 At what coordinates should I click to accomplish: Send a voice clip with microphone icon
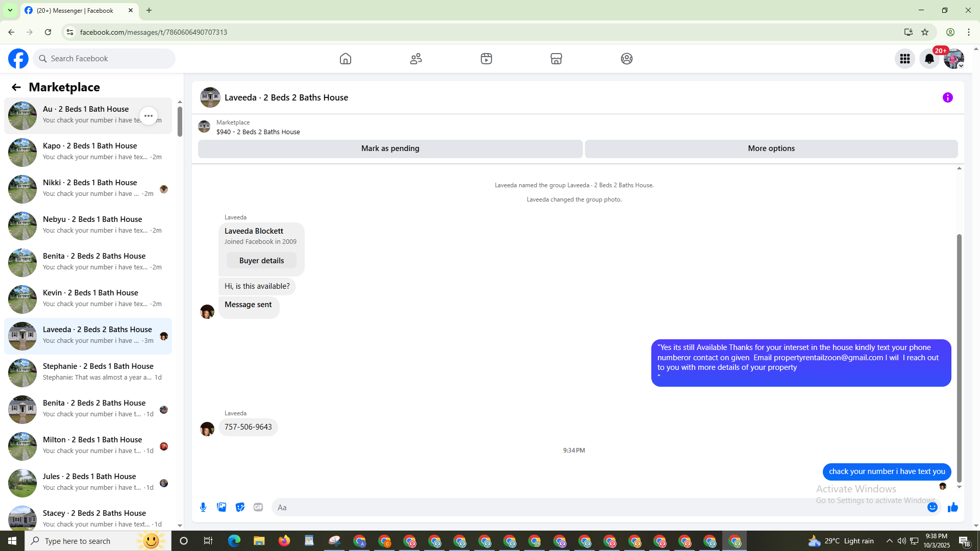pos(203,507)
